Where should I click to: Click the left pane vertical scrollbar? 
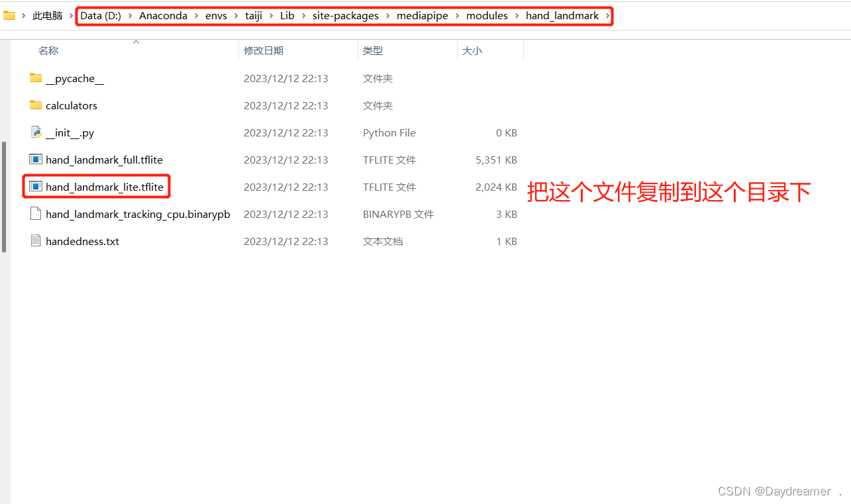(4, 197)
